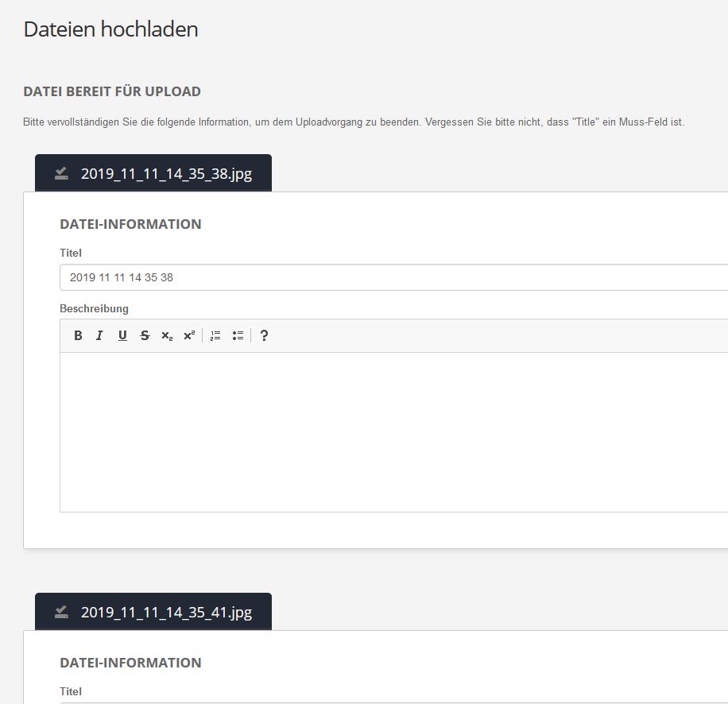Click upload icon beside 2019_11_11_14_35_41.jpg
This screenshot has width=728, height=704.
61,612
